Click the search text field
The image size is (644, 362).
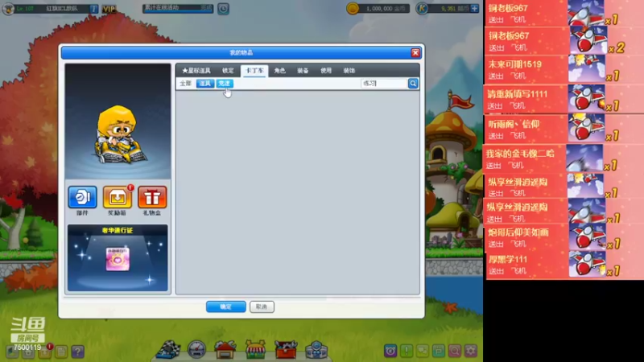[x=384, y=84]
